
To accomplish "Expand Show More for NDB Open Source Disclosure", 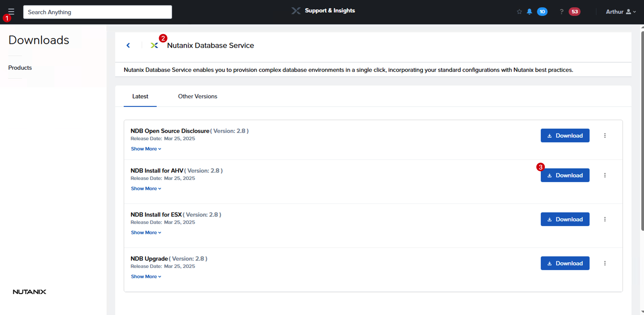I will 146,149.
